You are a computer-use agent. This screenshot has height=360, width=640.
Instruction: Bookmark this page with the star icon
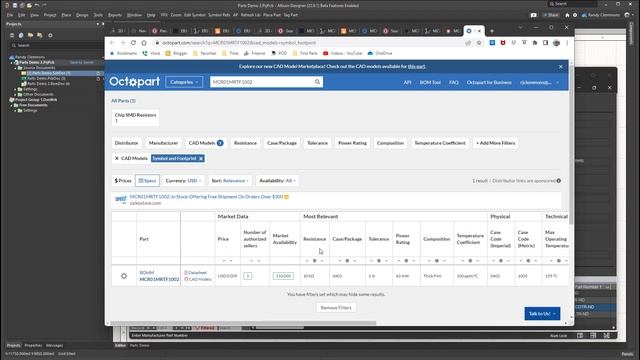(x=479, y=42)
